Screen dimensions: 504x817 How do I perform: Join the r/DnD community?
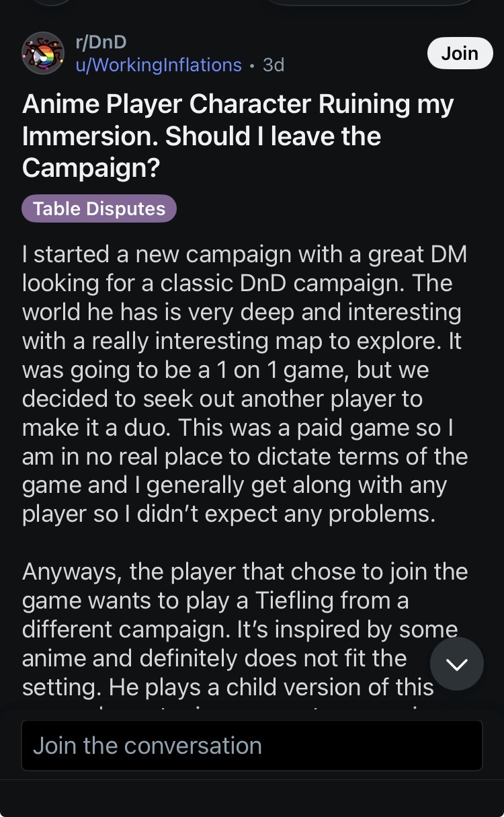[460, 53]
